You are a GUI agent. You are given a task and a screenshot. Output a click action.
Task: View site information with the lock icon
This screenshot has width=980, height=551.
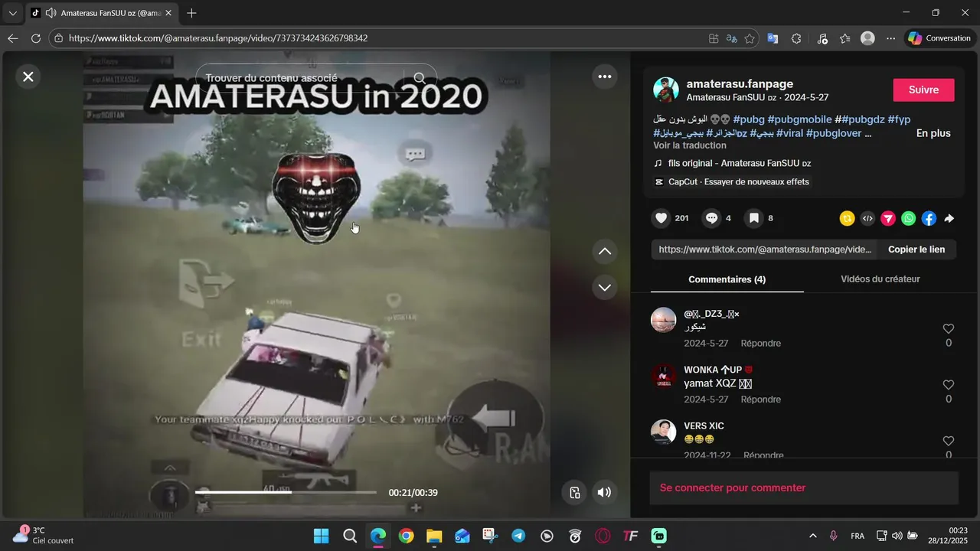tap(59, 38)
